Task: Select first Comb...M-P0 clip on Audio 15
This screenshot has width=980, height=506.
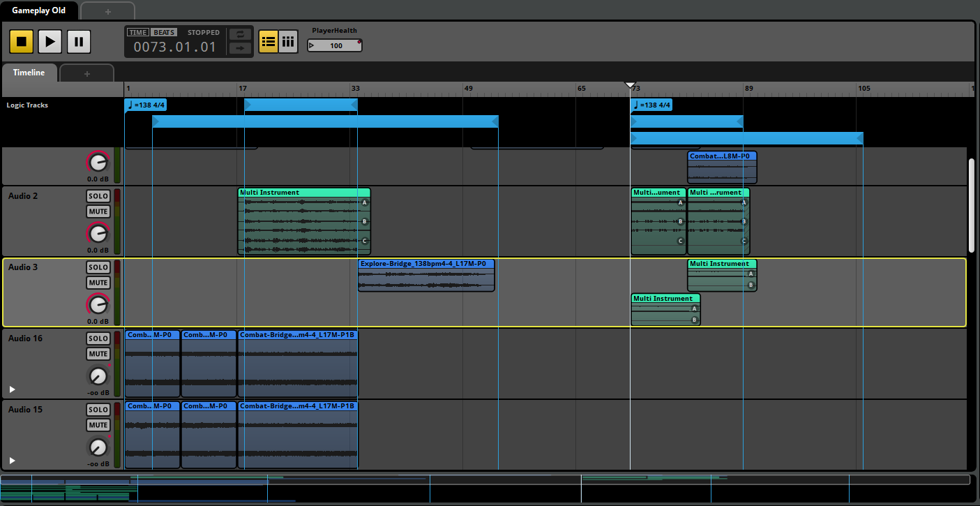Action: (x=152, y=435)
